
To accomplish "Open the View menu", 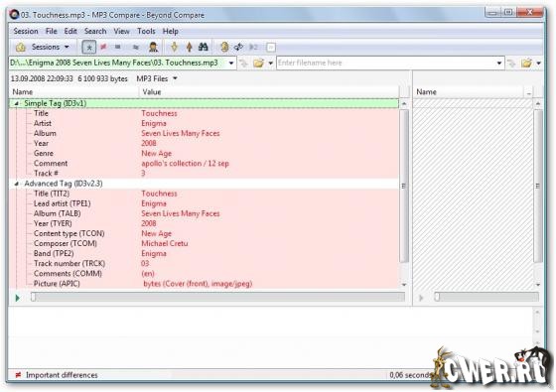I will pos(121,31).
